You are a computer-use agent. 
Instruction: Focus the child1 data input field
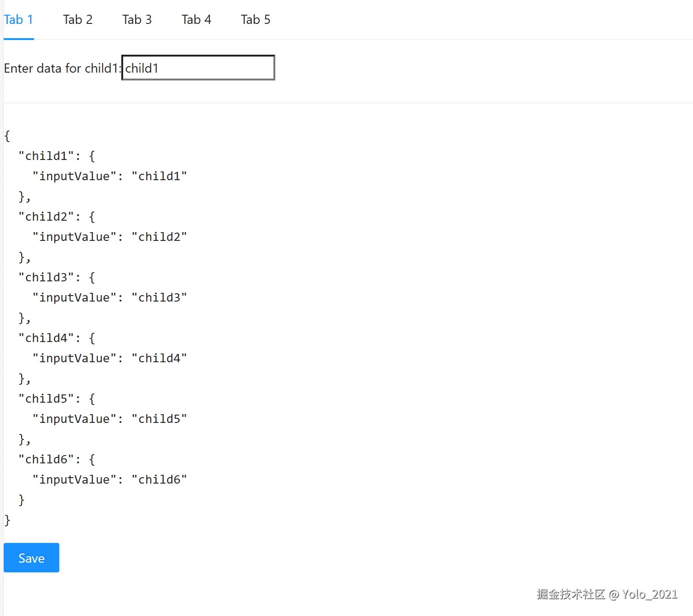click(x=198, y=68)
